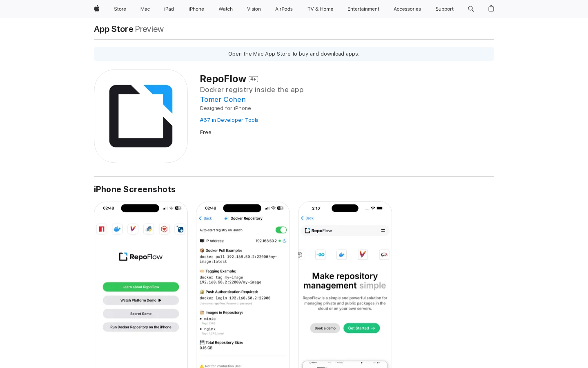This screenshot has height=368, width=588.
Task: Select AirPods in the top navigation
Action: coord(284,9)
